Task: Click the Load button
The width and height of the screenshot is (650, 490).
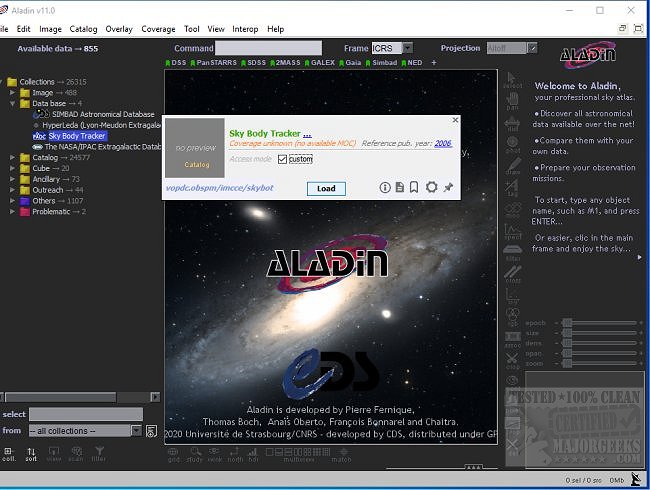Action: click(326, 189)
